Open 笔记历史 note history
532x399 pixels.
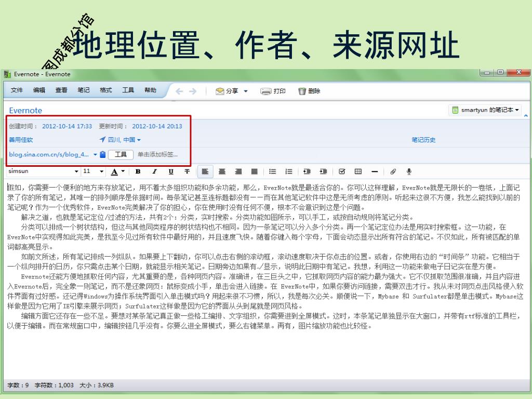click(423, 140)
